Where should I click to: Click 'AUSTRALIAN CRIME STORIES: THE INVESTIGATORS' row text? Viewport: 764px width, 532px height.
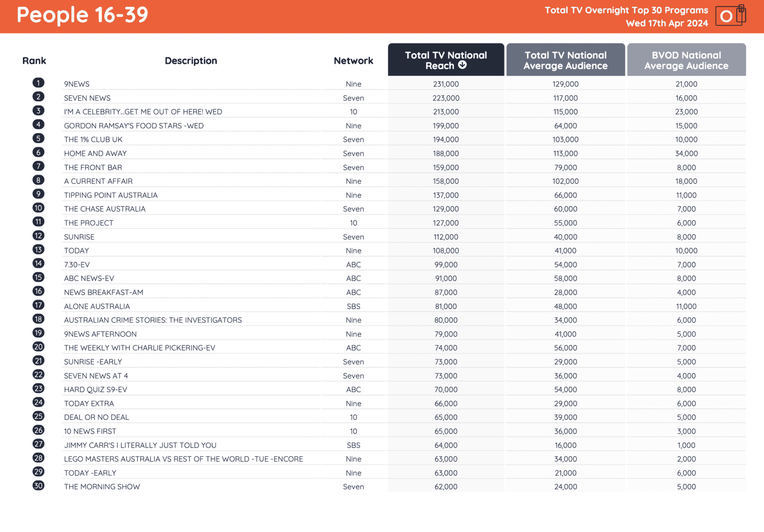(x=153, y=320)
